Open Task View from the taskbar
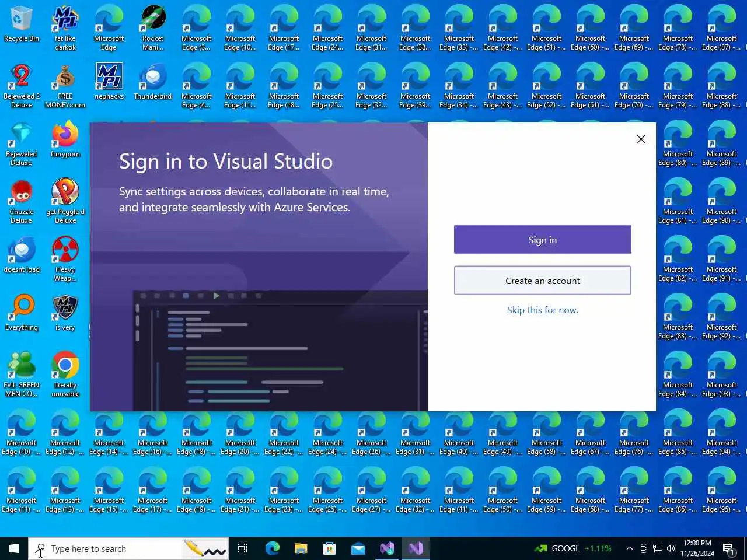The height and width of the screenshot is (560, 747). coord(243,548)
